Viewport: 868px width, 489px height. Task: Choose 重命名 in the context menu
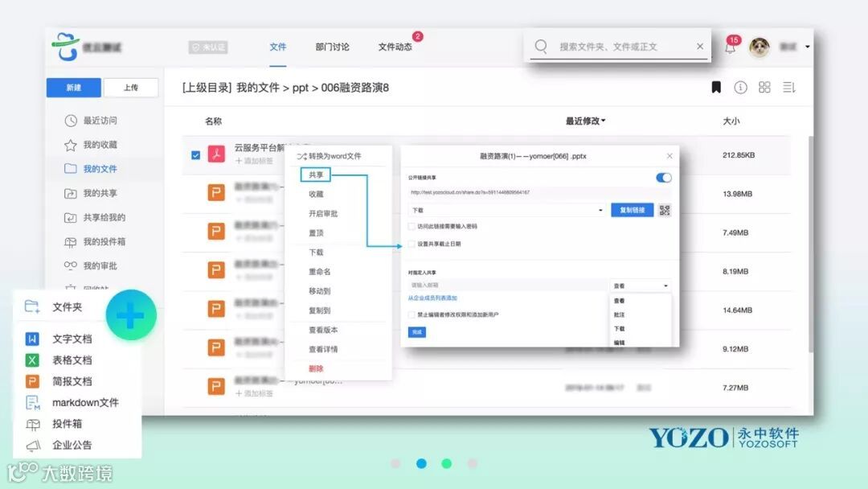[x=319, y=271]
